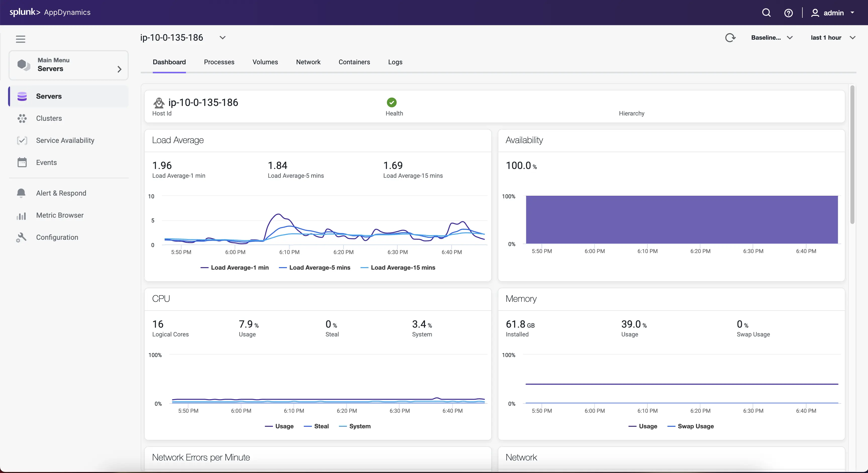Switch to the Containers tab
Image resolution: width=868 pixels, height=473 pixels.
(x=354, y=62)
